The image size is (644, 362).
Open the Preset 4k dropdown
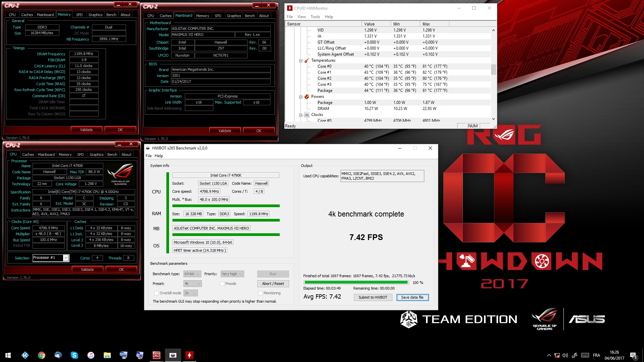tap(193, 284)
